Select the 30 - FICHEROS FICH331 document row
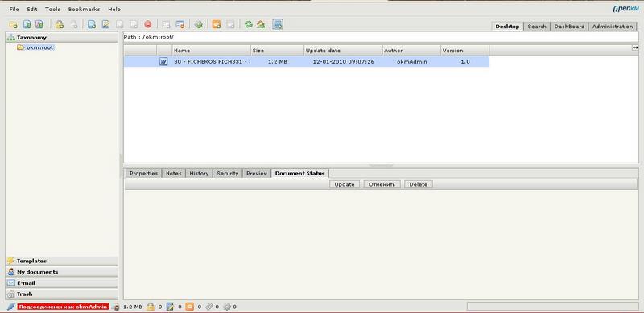Screen dimensions: 644x313 point(307,62)
